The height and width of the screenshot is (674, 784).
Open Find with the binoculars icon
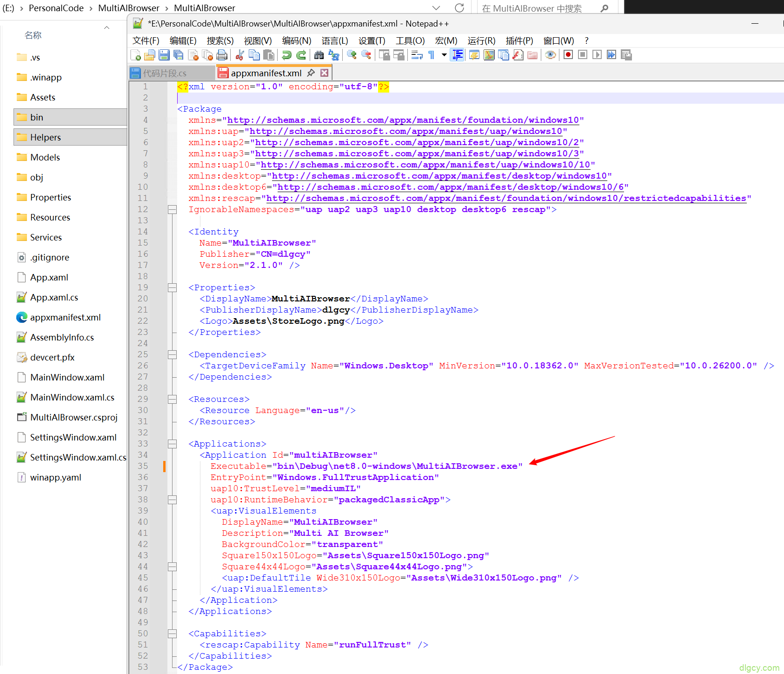pyautogui.click(x=319, y=55)
